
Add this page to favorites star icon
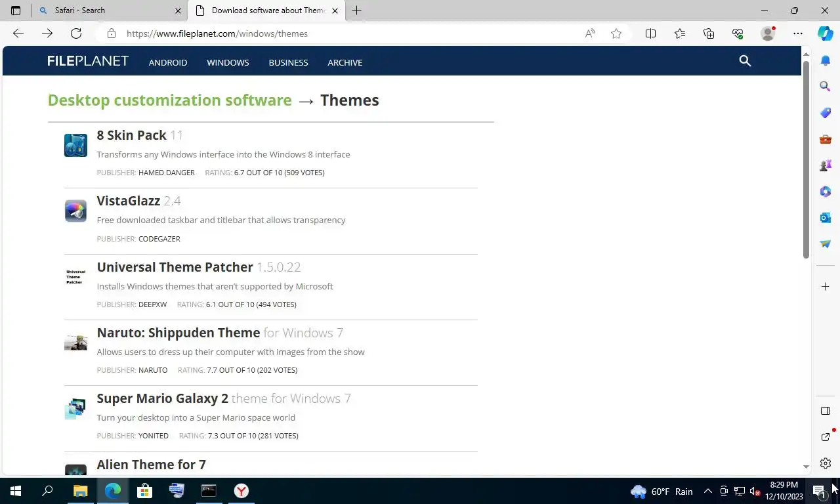click(616, 33)
